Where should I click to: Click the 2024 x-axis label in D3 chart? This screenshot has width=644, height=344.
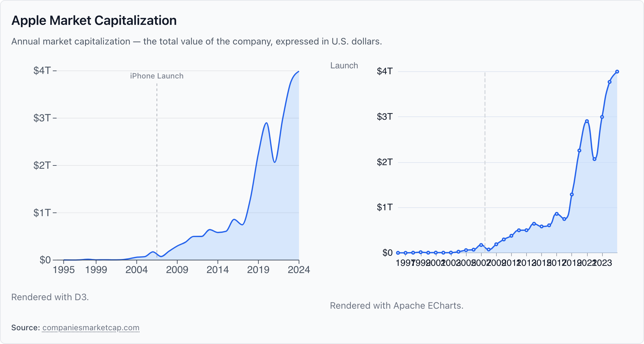point(298,270)
